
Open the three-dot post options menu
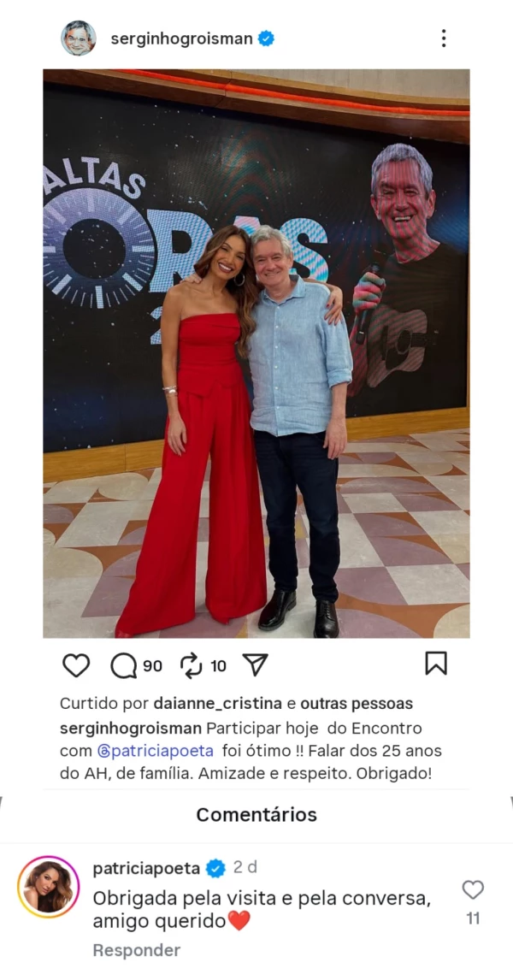(444, 38)
